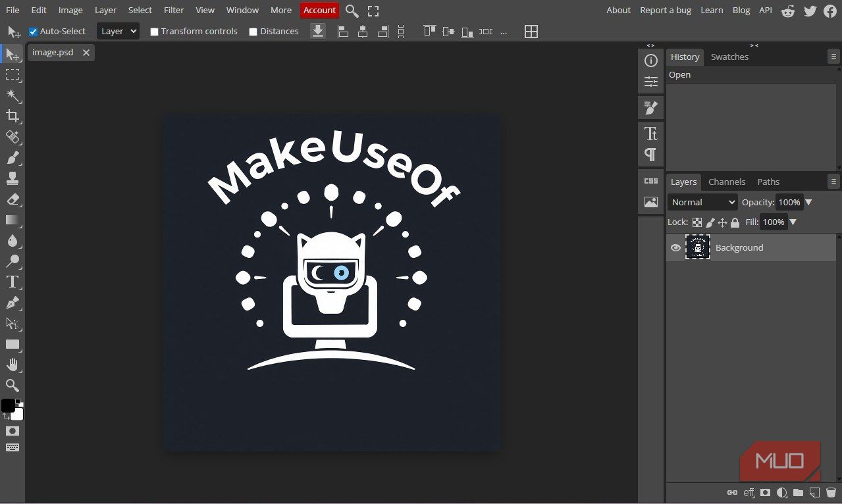Open the History panel menu
The height and width of the screenshot is (504, 842).
point(833,57)
